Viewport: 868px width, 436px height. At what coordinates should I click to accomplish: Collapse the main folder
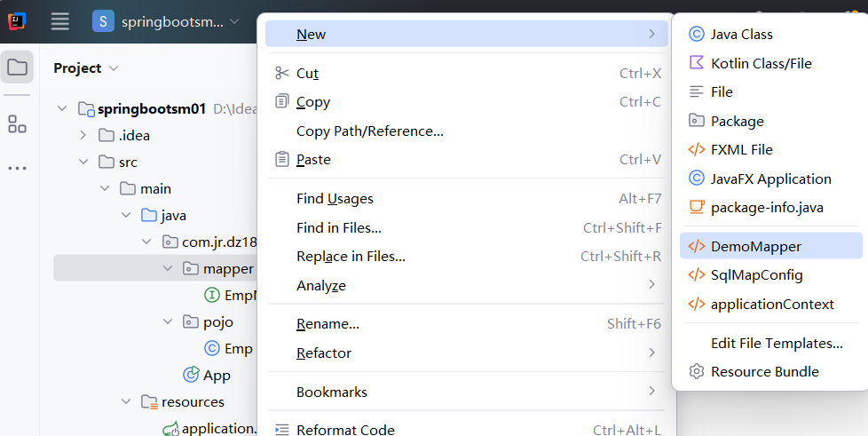tap(105, 188)
